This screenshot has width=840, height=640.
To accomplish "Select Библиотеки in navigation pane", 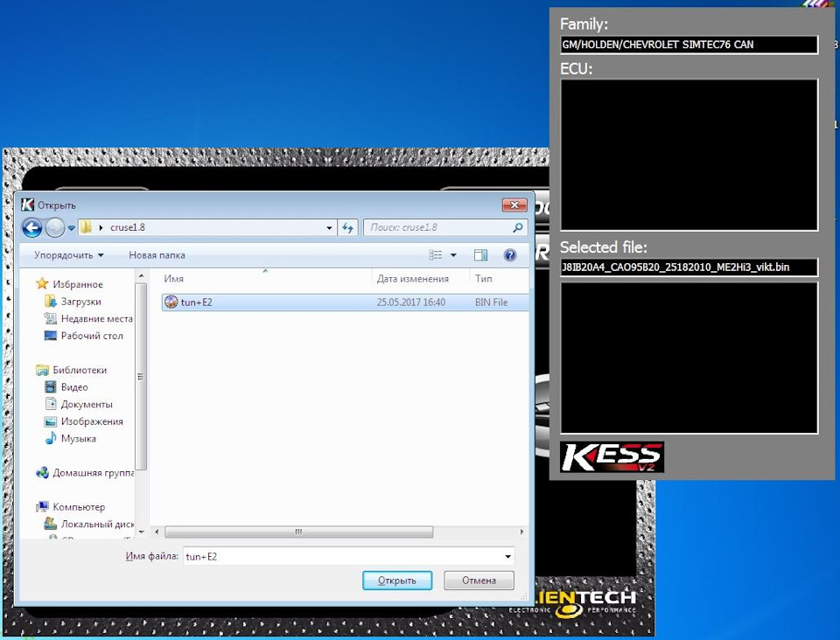I will click(x=80, y=370).
